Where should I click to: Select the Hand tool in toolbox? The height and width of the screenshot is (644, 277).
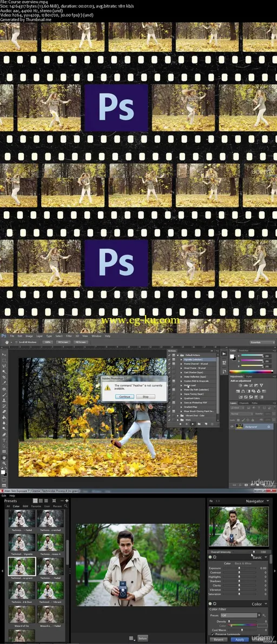[4, 457]
